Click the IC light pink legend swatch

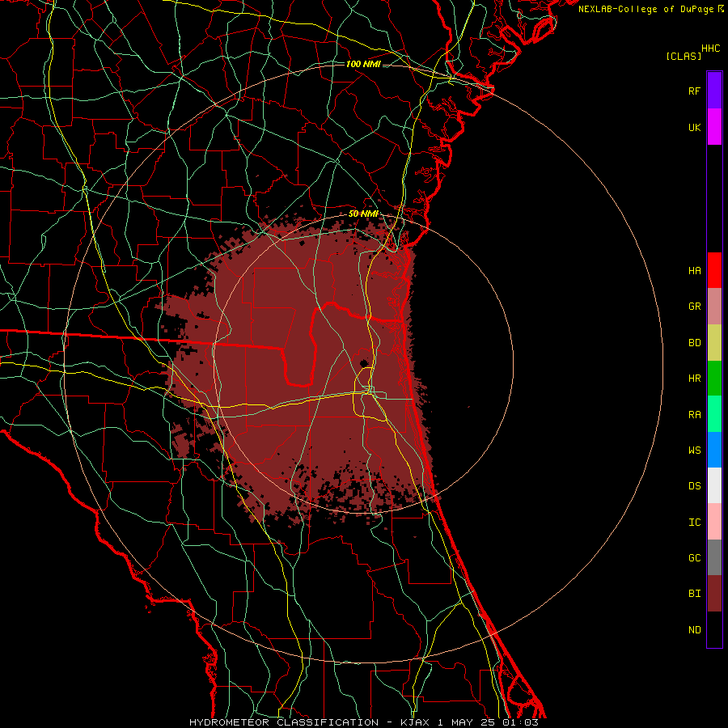click(x=714, y=522)
